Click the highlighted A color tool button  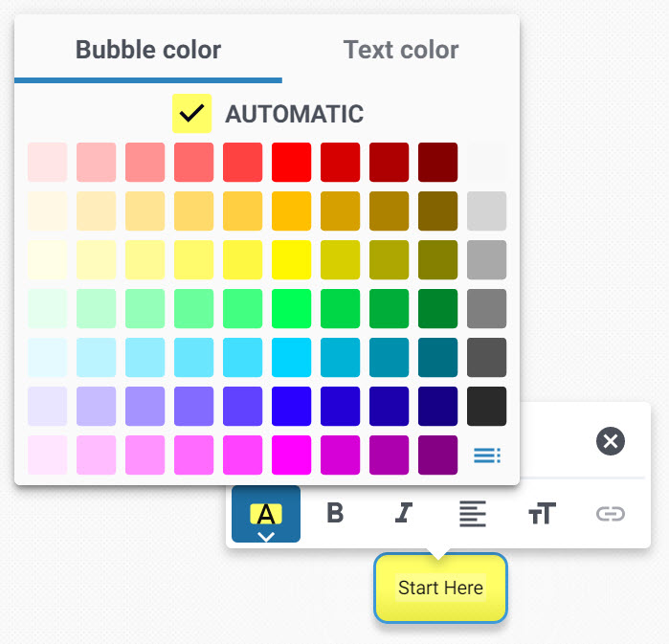pyautogui.click(x=266, y=514)
